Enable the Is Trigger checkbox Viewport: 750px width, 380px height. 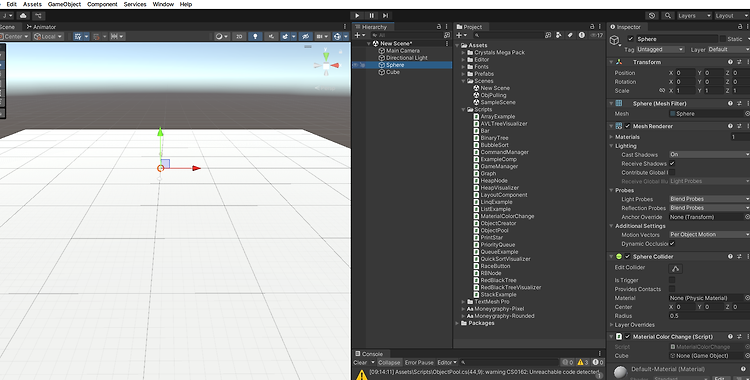click(672, 280)
